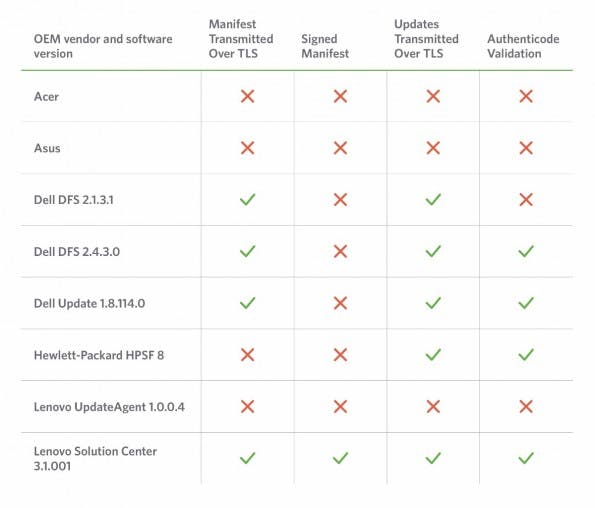Click Dell DFS 2.1.3.1 red X under Authenticode Validation
This screenshot has width=595, height=508.
pos(526,200)
